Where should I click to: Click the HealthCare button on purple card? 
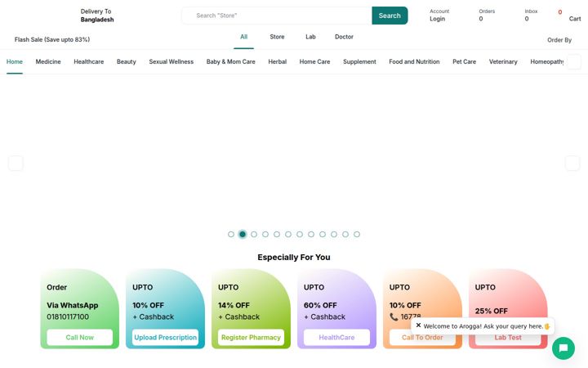coord(336,337)
